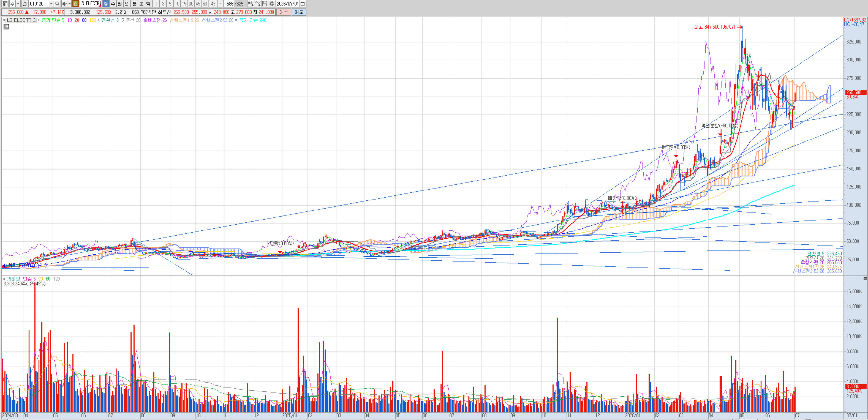Open the calendar date picker icon
This screenshot has height=420, width=868.
pos(302,4)
